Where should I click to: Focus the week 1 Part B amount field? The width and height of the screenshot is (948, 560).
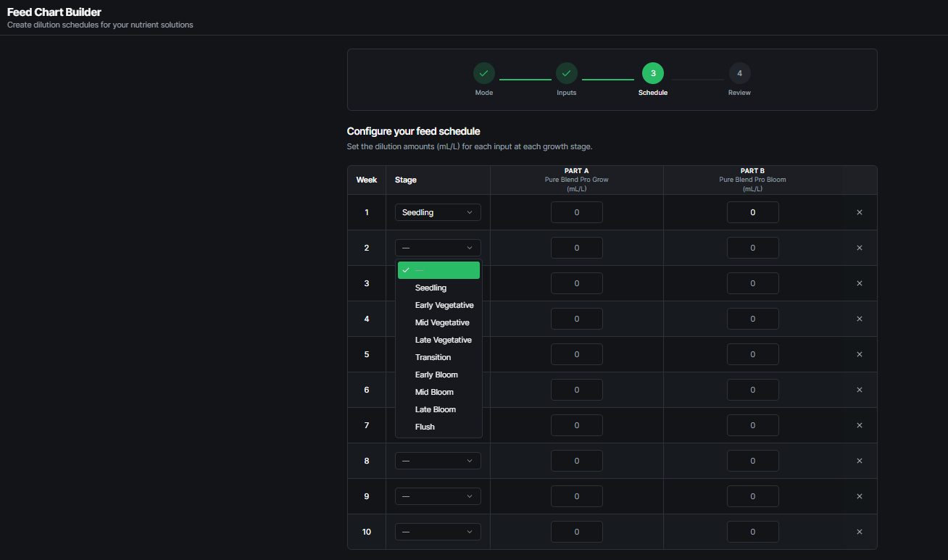pyautogui.click(x=753, y=212)
